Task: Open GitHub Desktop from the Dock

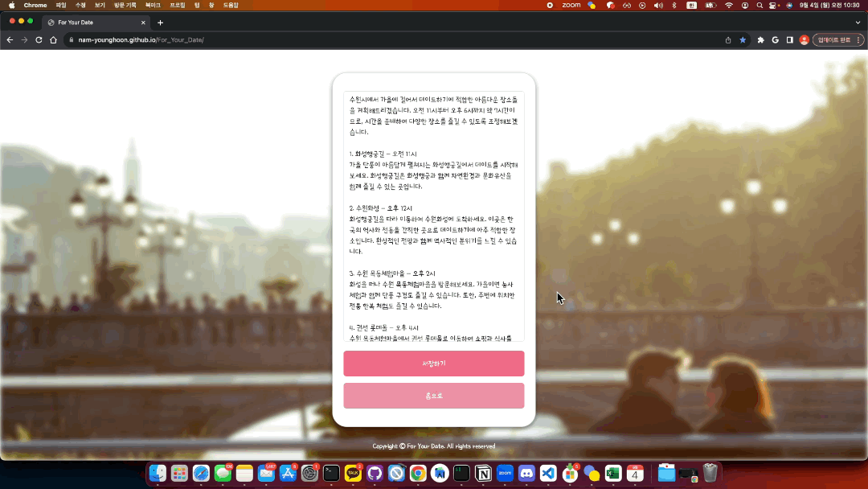Action: tap(375, 473)
